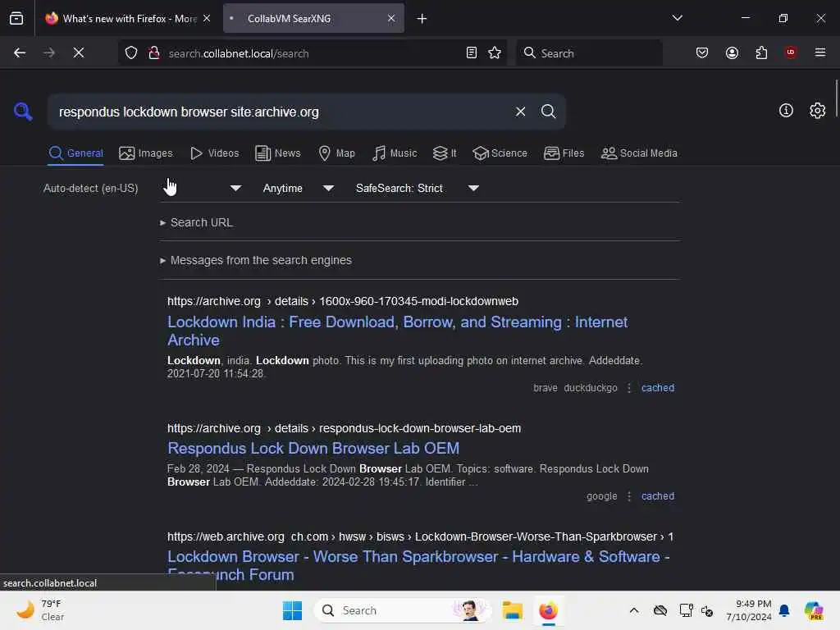Open the Windows Start menu
The width and height of the screenshot is (840, 630).
click(293, 610)
